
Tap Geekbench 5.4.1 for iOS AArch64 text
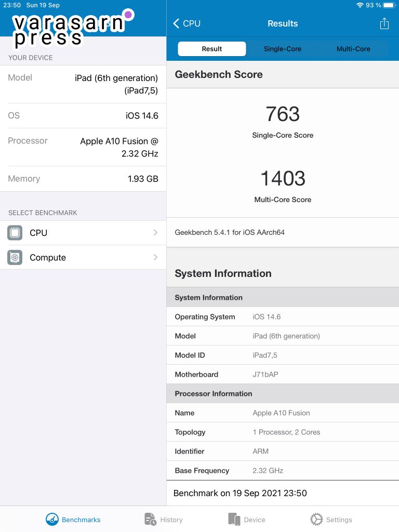coord(229,232)
